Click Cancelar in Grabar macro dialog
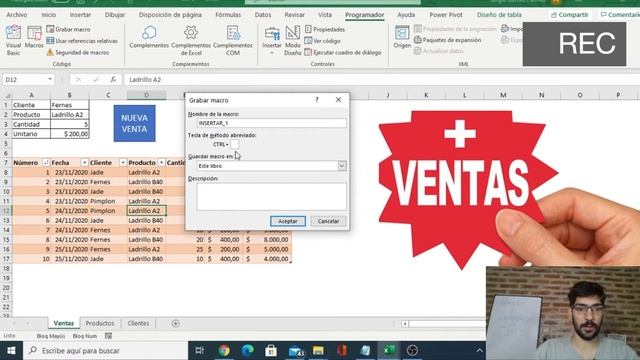This screenshot has height=360, width=640. 328,221
